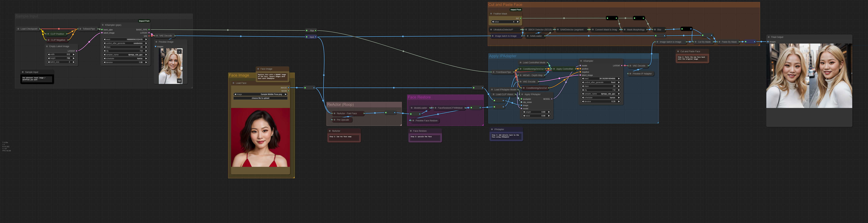This screenshot has height=223, width=868.
Task: Click the collapse dot on Paste By Mask
Action: 719,42
